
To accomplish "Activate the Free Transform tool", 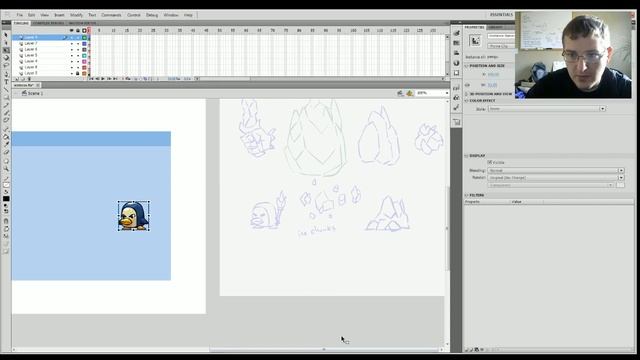I will coord(6,50).
